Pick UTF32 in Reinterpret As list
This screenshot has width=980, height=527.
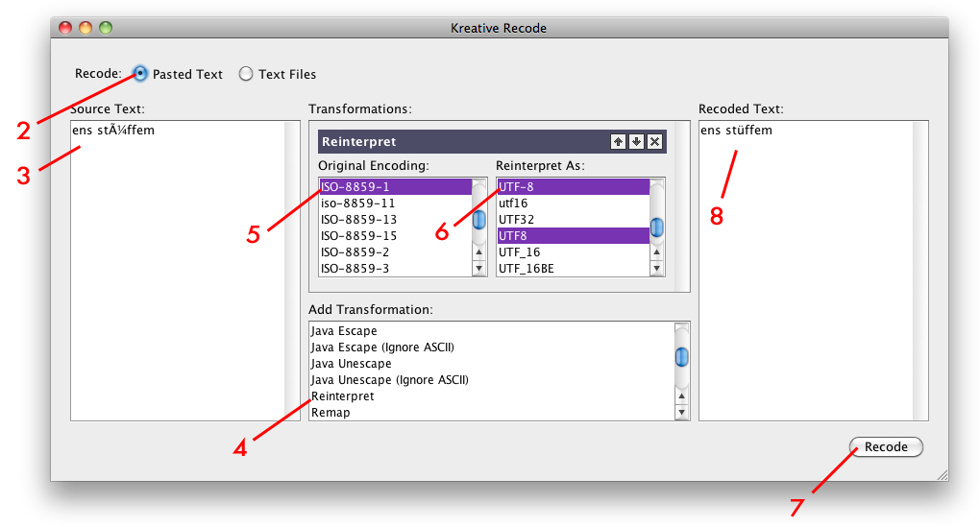click(x=574, y=219)
